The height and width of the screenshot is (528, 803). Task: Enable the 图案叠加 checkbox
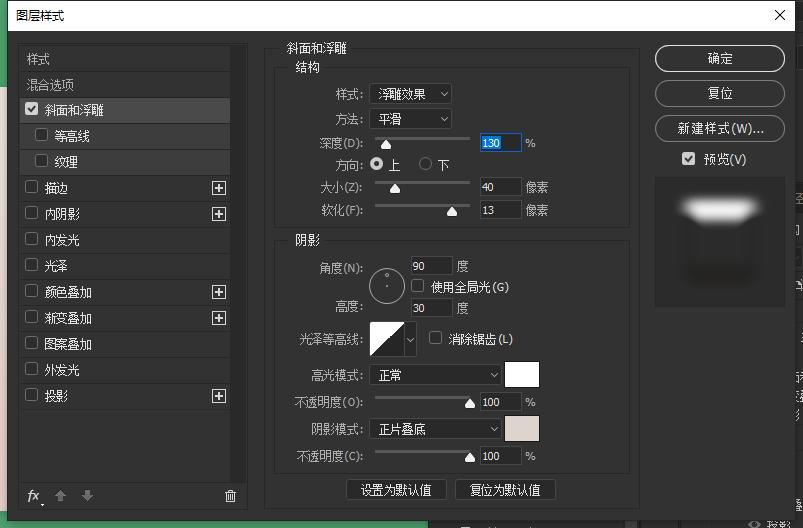click(31, 343)
